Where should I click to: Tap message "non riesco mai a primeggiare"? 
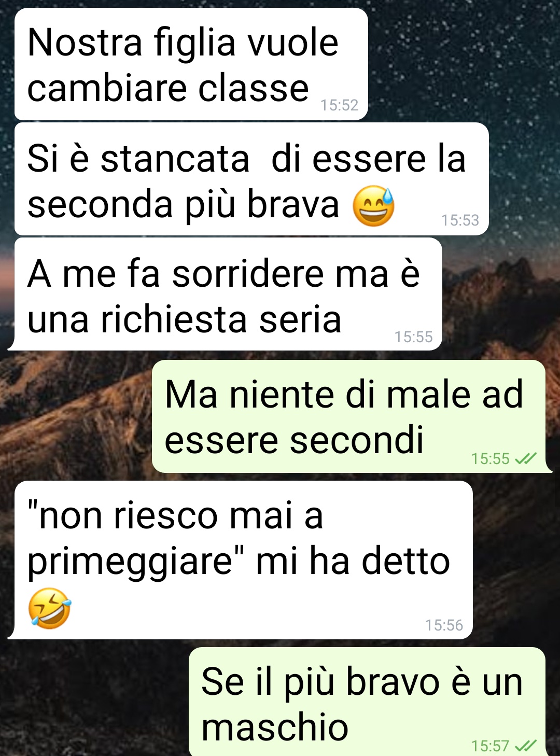point(244,560)
